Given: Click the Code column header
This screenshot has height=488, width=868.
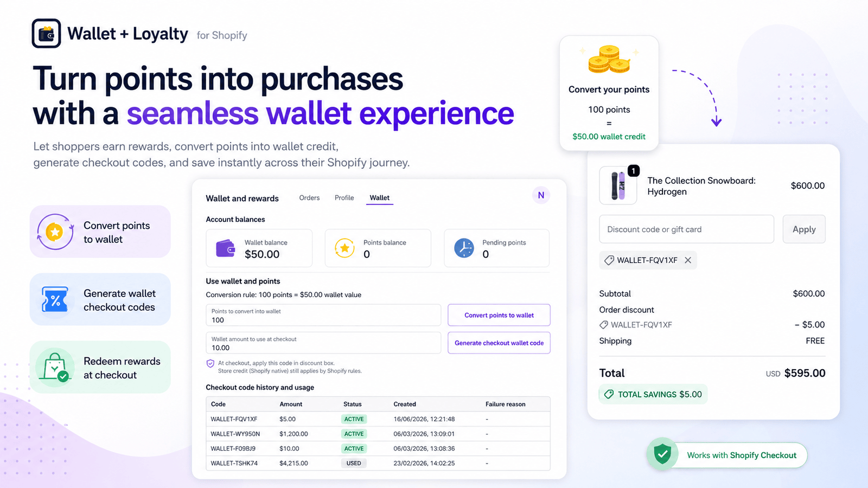Looking at the screenshot, I should click(218, 404).
